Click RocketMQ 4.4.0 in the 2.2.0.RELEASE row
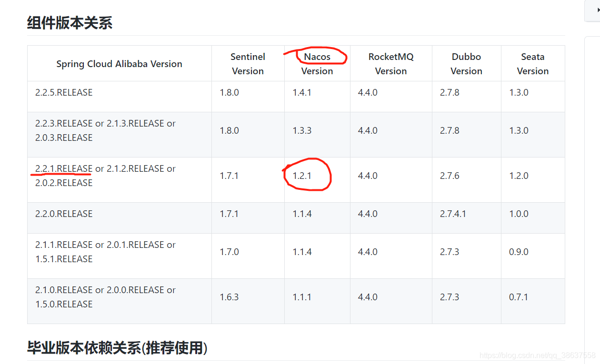This screenshot has height=364, width=600. (x=391, y=218)
